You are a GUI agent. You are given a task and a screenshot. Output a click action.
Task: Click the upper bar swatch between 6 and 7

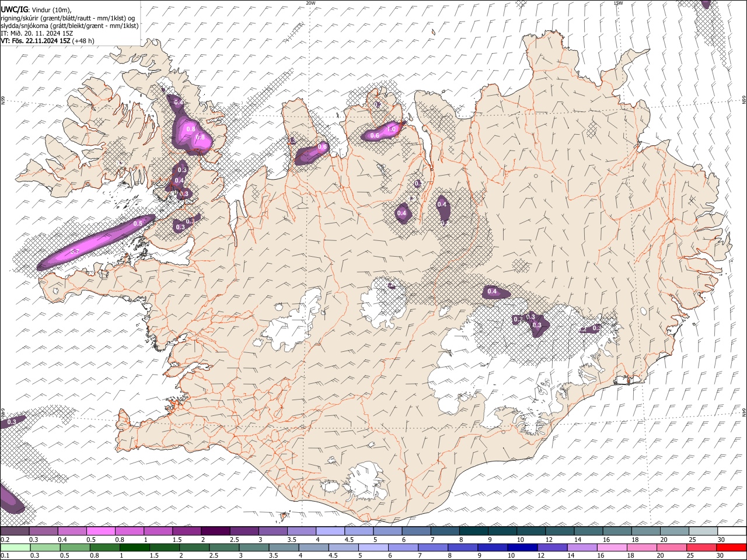pos(416,531)
